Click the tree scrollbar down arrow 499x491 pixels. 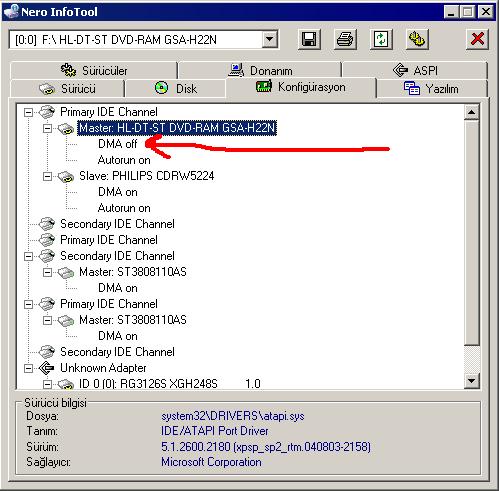(x=472, y=381)
